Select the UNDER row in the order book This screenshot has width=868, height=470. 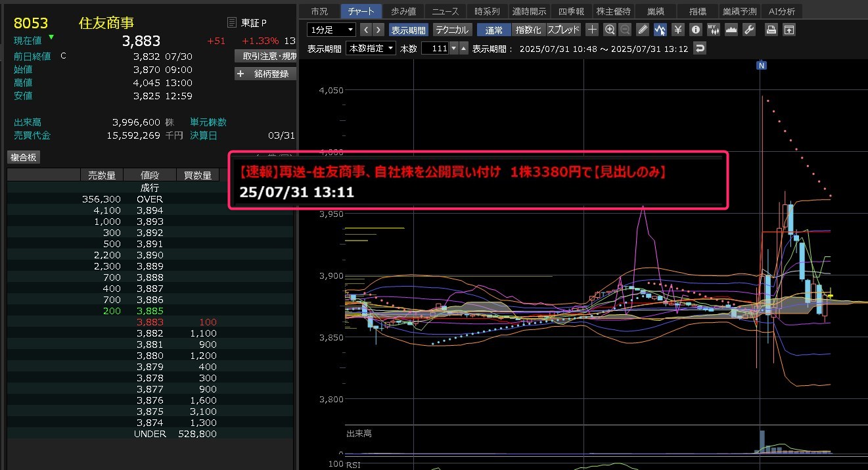150,434
